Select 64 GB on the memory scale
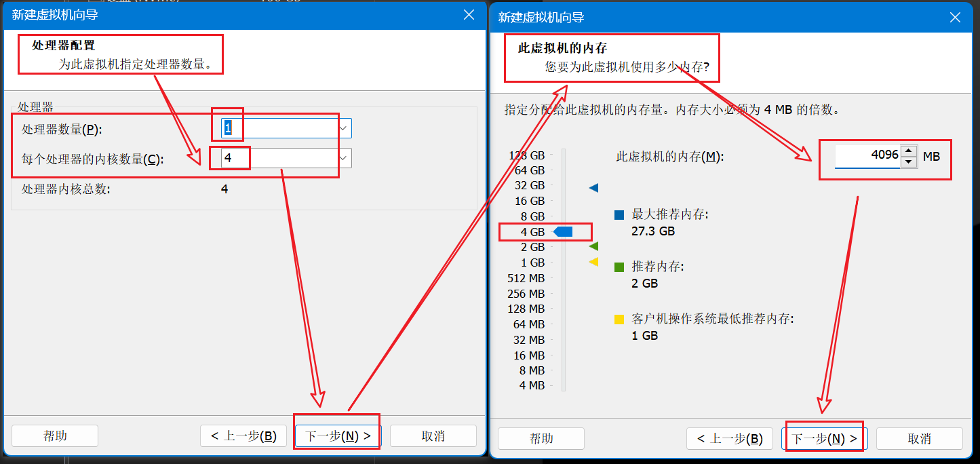Image resolution: width=980 pixels, height=464 pixels. (x=529, y=170)
